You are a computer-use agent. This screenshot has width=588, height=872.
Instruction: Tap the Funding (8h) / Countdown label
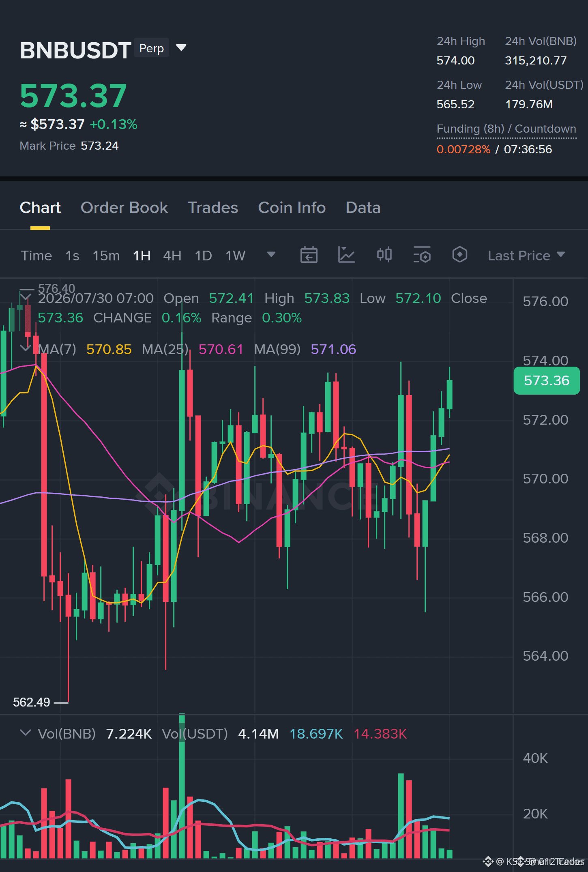[506, 129]
